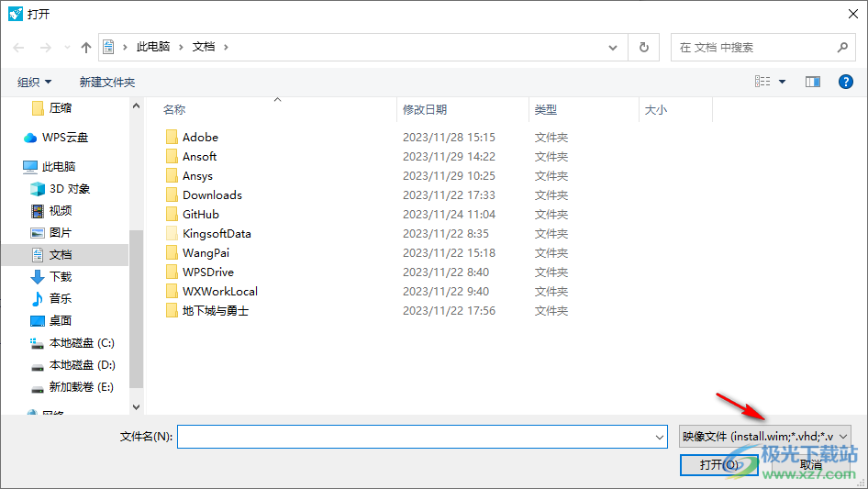Click the 打开(O) button

[718, 464]
